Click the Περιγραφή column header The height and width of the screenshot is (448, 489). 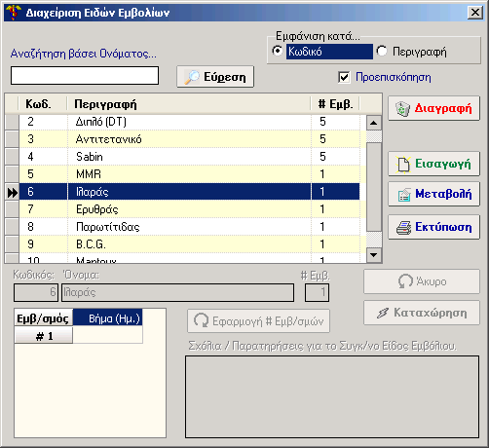189,104
